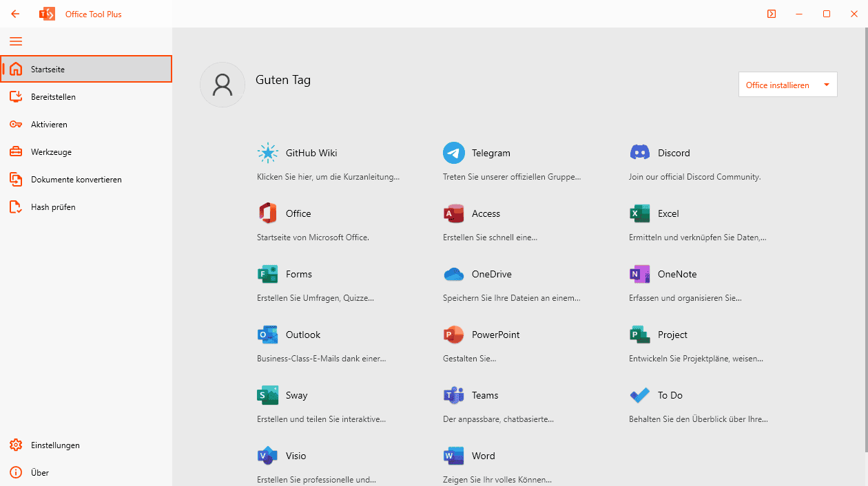868x486 pixels.
Task: Click the Teams app icon
Action: coord(453,395)
